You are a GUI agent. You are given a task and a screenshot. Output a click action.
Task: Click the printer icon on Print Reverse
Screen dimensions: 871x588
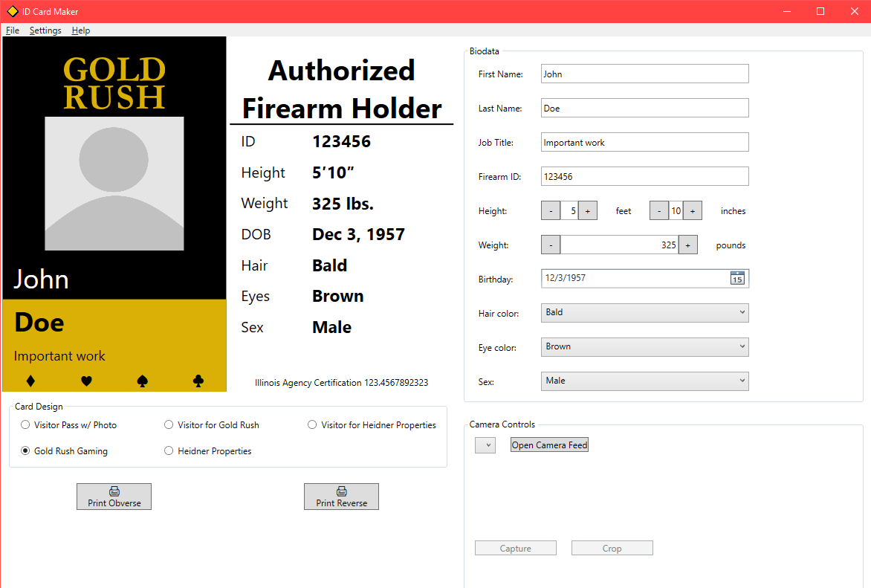pos(341,491)
